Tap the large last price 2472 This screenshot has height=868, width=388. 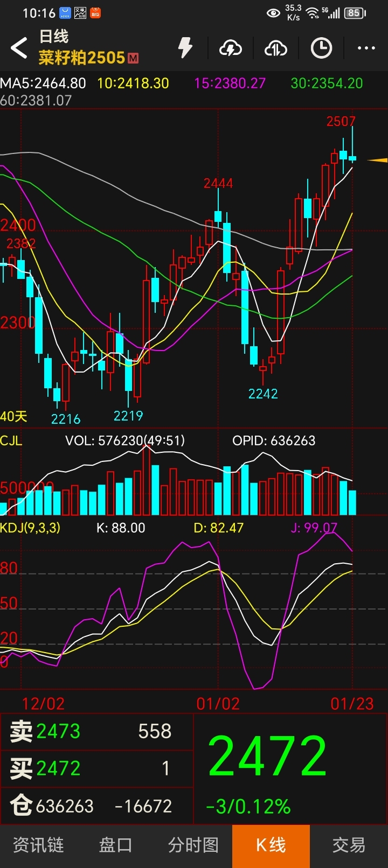267,756
